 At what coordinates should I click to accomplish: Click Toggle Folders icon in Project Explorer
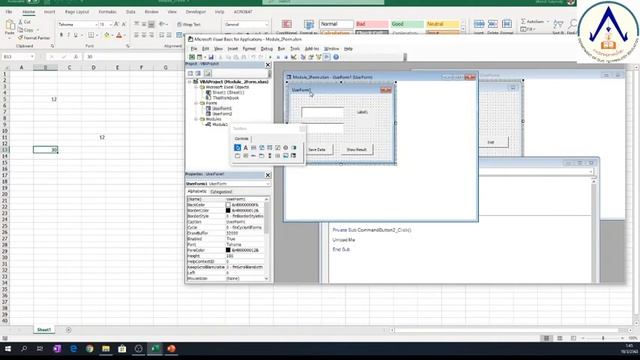tap(208, 73)
